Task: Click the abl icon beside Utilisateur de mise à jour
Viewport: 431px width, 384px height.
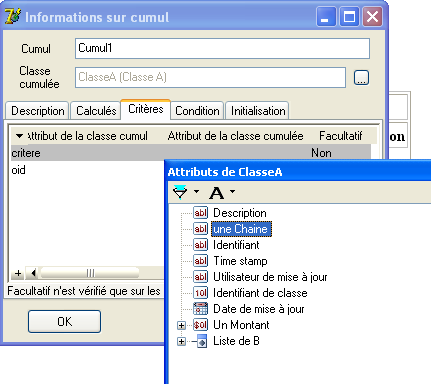Action: [x=201, y=277]
